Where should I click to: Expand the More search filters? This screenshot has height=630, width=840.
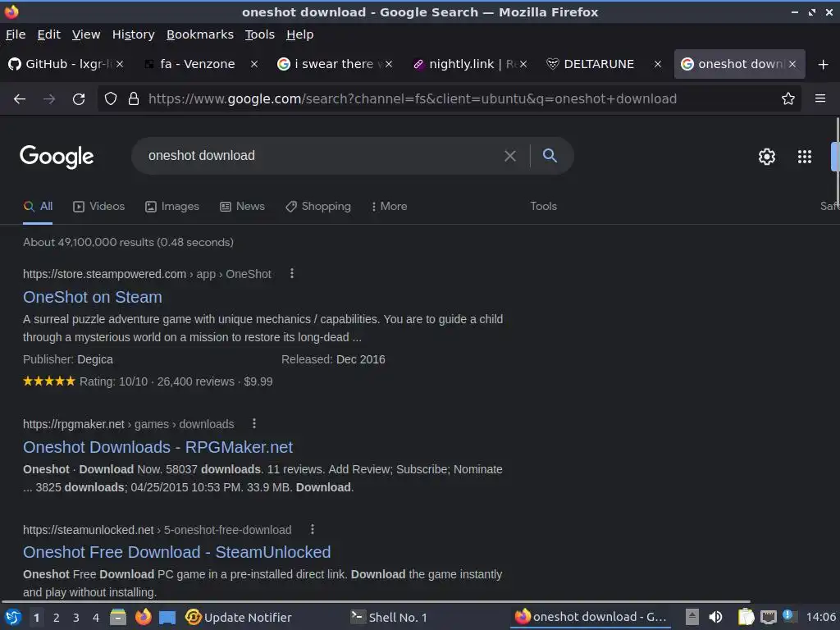coord(390,206)
